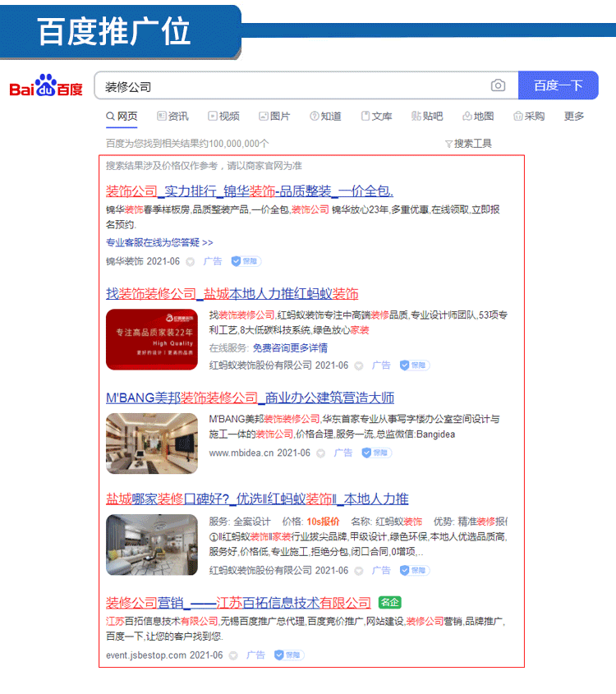
Task: Click the camera image search icon
Action: click(x=498, y=85)
